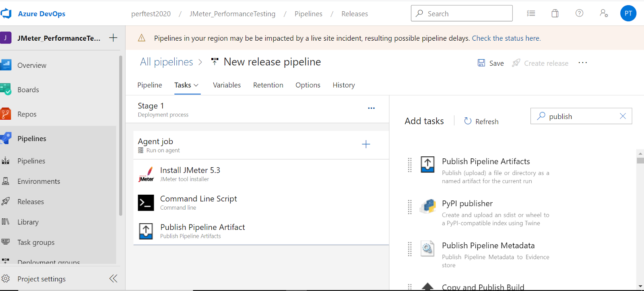Select the Publish Pipeline Artifact task
The height and width of the screenshot is (291, 644).
click(261, 231)
